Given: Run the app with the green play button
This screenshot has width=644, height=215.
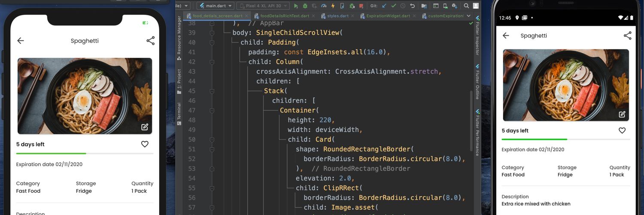Looking at the screenshot, I should (296, 6).
